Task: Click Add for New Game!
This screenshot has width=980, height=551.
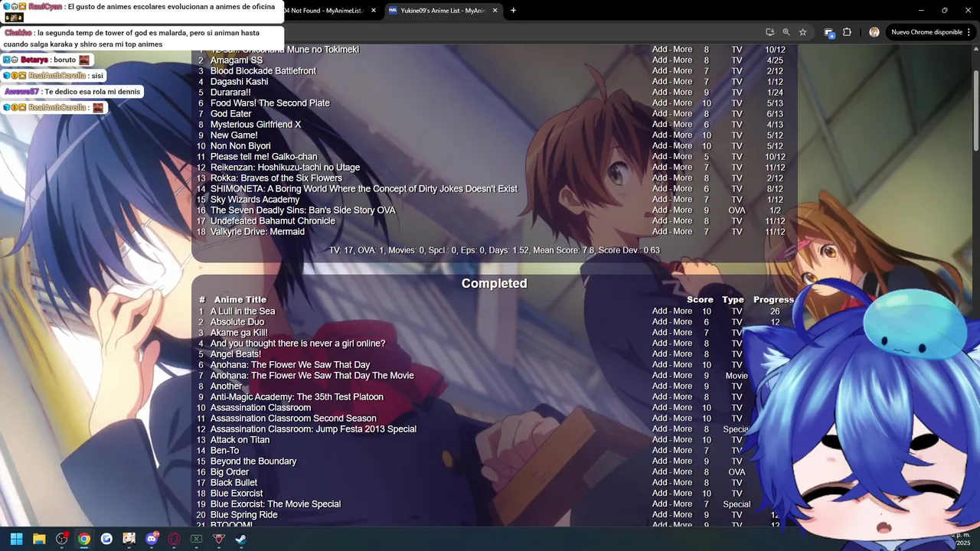Action: 660,135
